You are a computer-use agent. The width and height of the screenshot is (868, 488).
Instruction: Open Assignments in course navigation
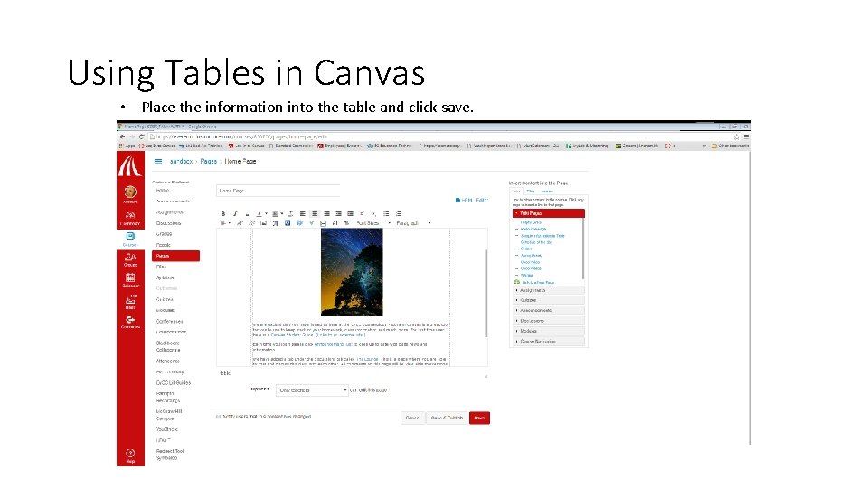(169, 211)
